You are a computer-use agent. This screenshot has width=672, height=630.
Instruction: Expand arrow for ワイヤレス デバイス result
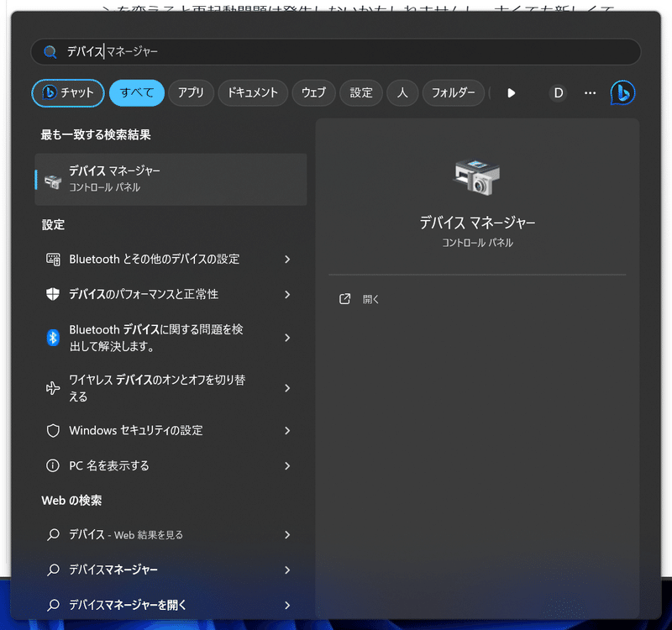coord(287,388)
